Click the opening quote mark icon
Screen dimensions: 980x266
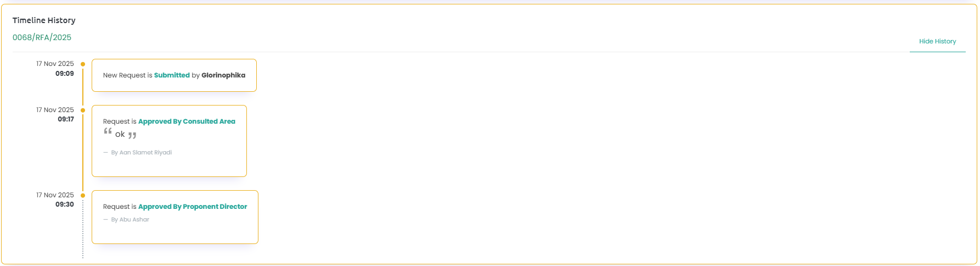click(108, 131)
